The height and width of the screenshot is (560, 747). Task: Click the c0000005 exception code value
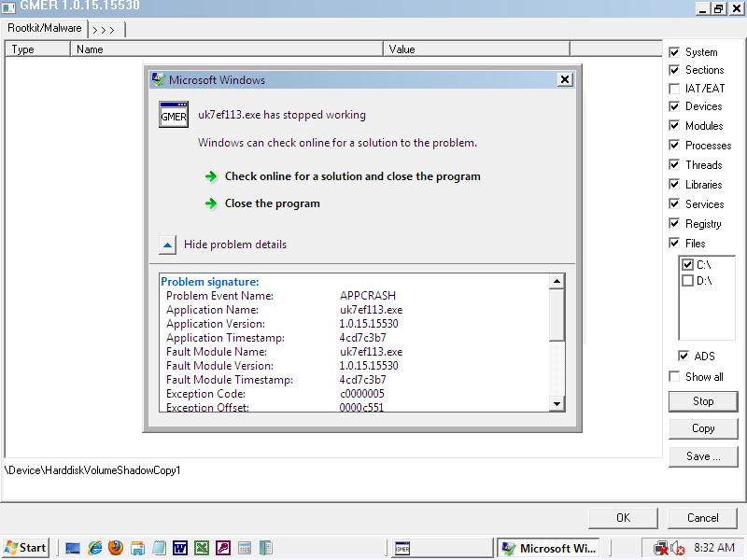362,394
